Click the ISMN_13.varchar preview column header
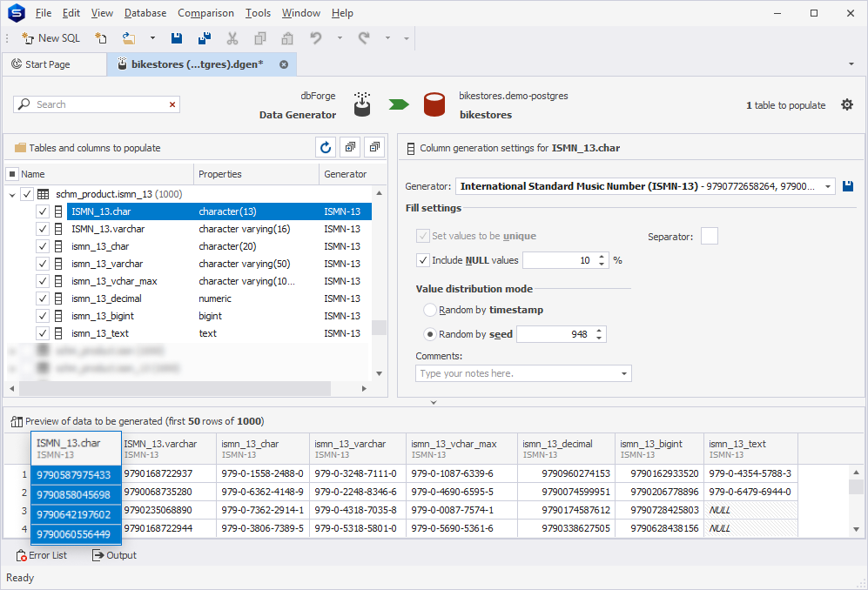Screen dimensions: 868x590 coord(168,449)
